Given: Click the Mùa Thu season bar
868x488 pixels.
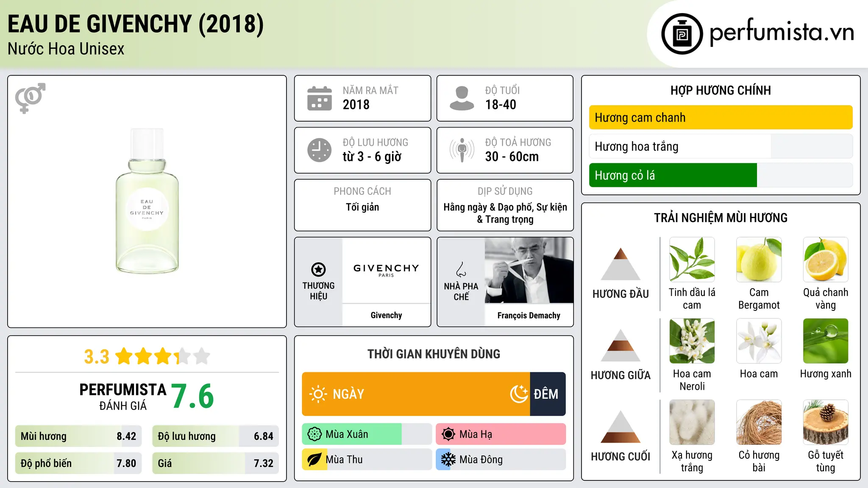Looking at the screenshot, I should tap(367, 460).
